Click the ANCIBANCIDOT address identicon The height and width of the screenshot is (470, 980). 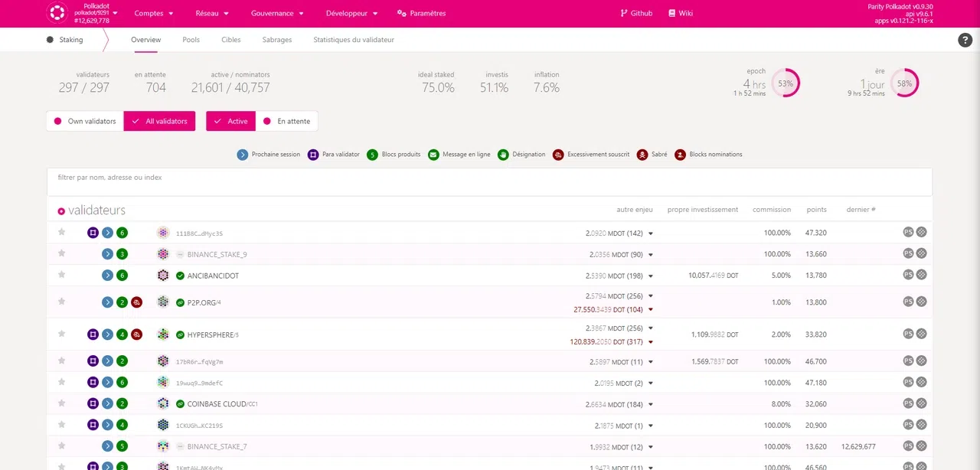[163, 276]
